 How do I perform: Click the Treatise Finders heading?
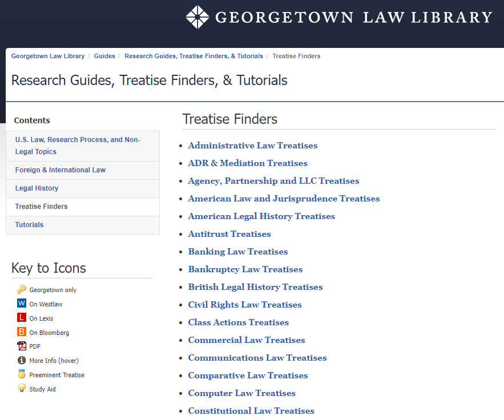pyautogui.click(x=229, y=119)
